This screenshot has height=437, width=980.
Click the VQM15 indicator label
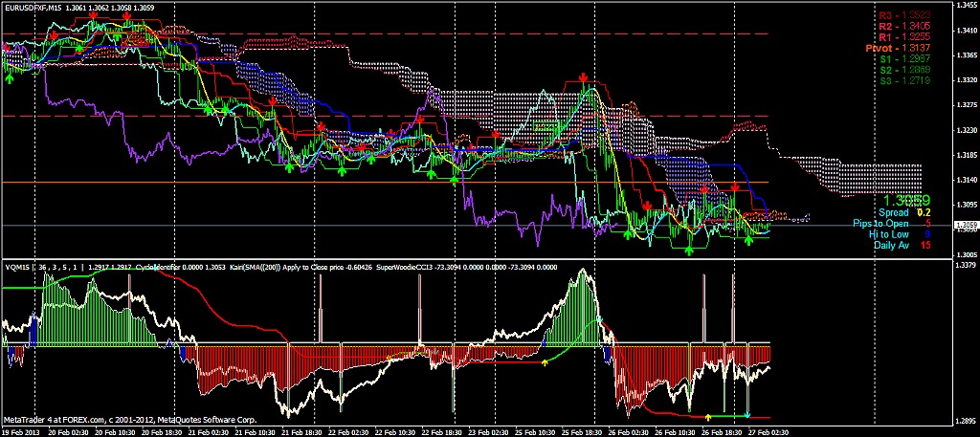point(15,267)
